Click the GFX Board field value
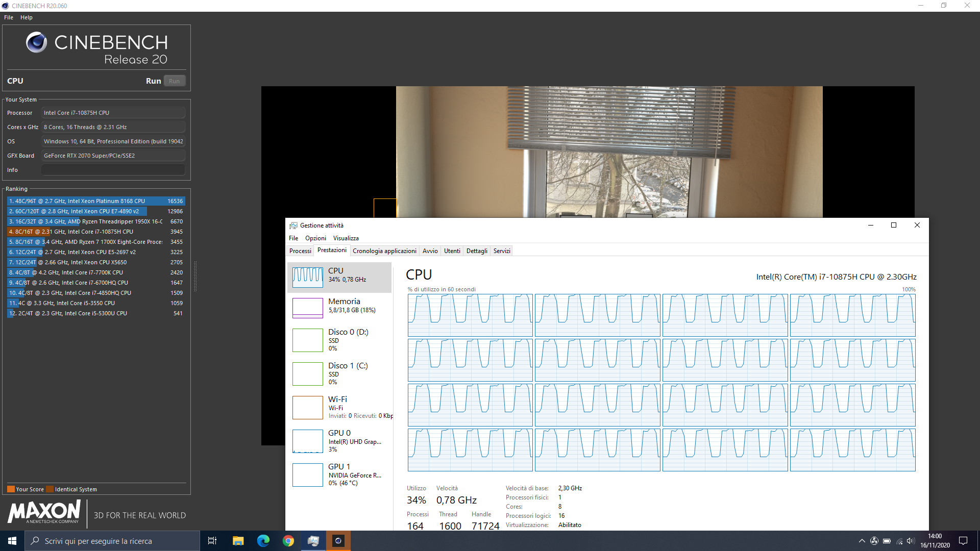This screenshot has width=980, height=551. pos(113,156)
